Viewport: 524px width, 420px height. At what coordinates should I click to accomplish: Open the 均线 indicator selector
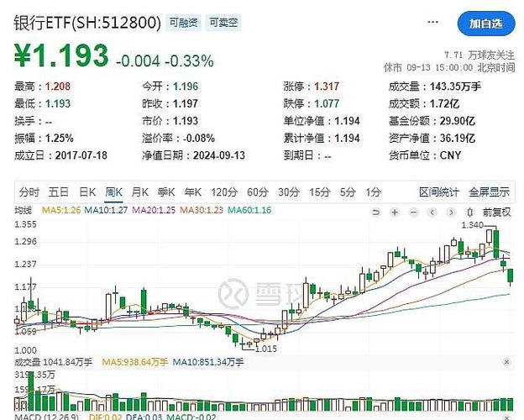click(x=24, y=211)
